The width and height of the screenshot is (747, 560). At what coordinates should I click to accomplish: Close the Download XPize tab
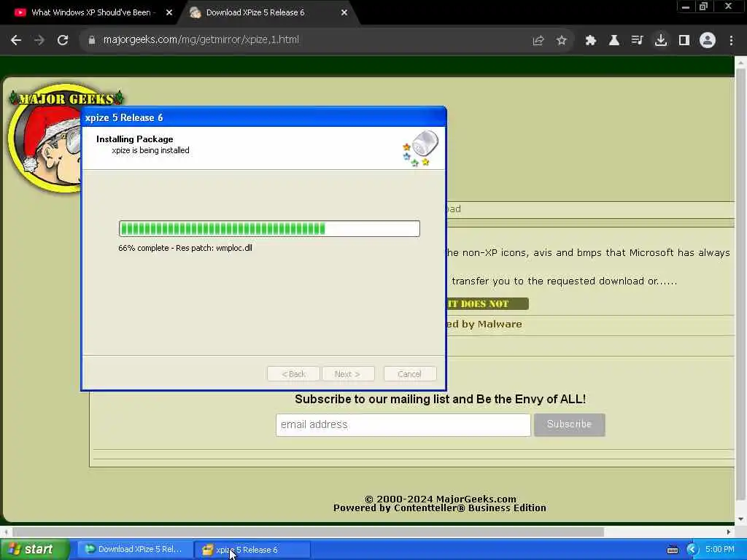[344, 13]
